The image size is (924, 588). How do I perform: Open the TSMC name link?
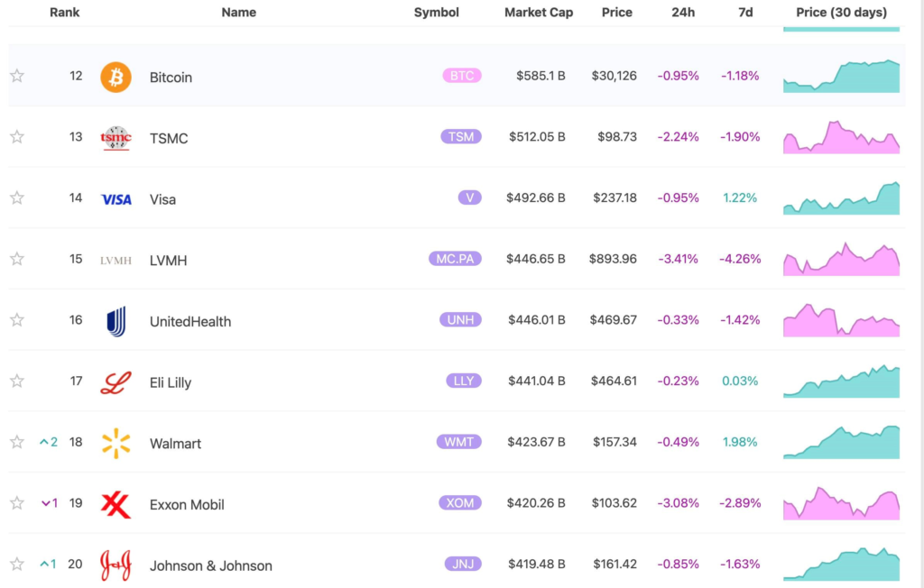point(169,139)
